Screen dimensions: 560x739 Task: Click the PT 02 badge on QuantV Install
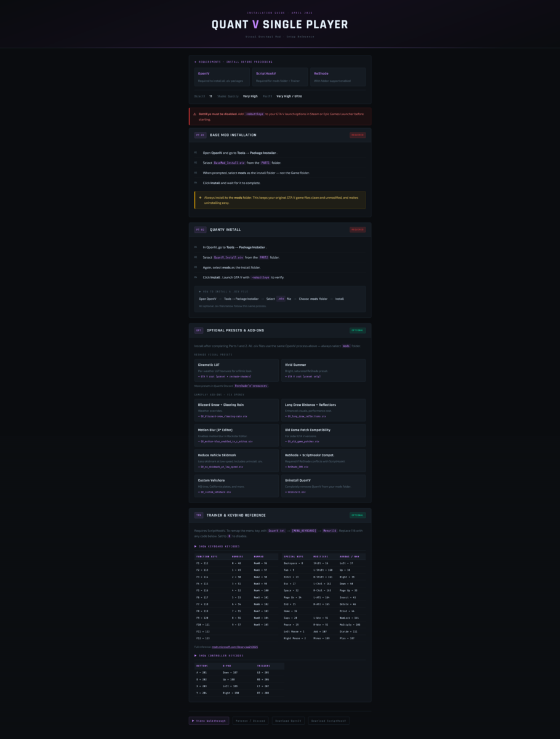[200, 230]
